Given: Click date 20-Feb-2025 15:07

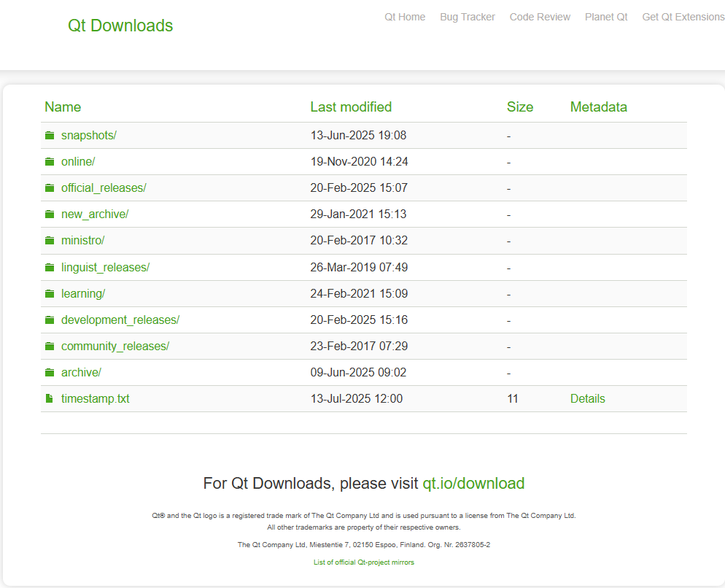Looking at the screenshot, I should (x=359, y=187).
